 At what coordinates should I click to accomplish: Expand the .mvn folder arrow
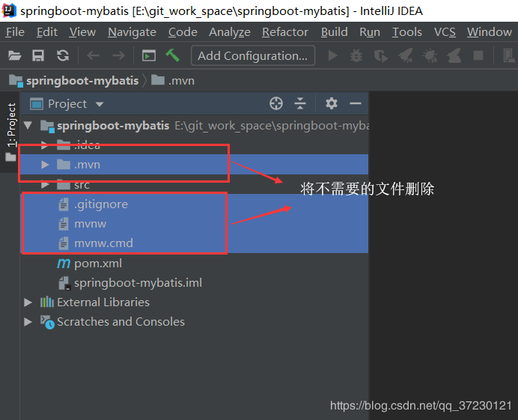coord(45,165)
